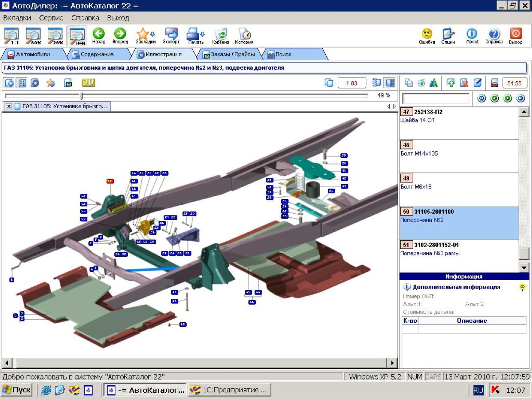532x399 pixels.
Task: Click the parts list scroll down arrow
Action: click(524, 267)
